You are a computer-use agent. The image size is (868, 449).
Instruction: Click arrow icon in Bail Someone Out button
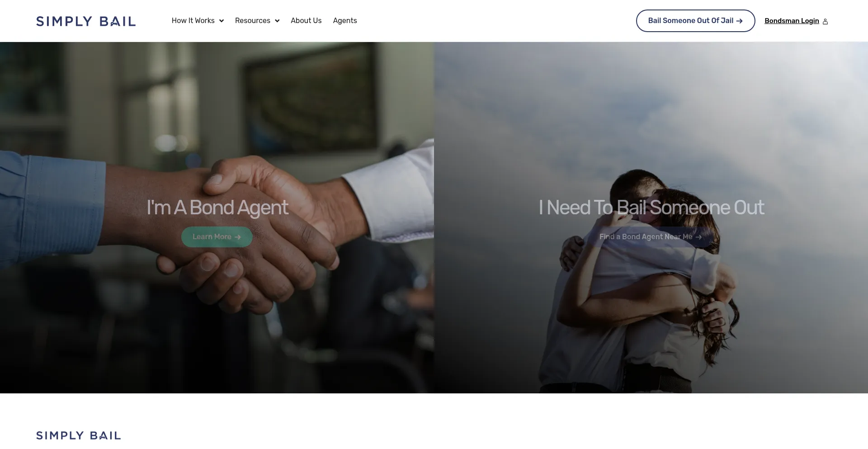[x=740, y=21]
